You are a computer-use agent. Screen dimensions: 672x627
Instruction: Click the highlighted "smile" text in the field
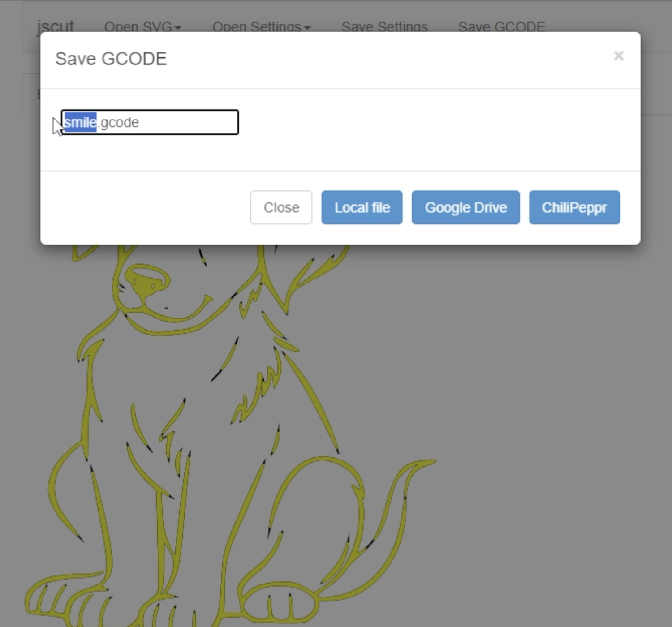coord(80,122)
